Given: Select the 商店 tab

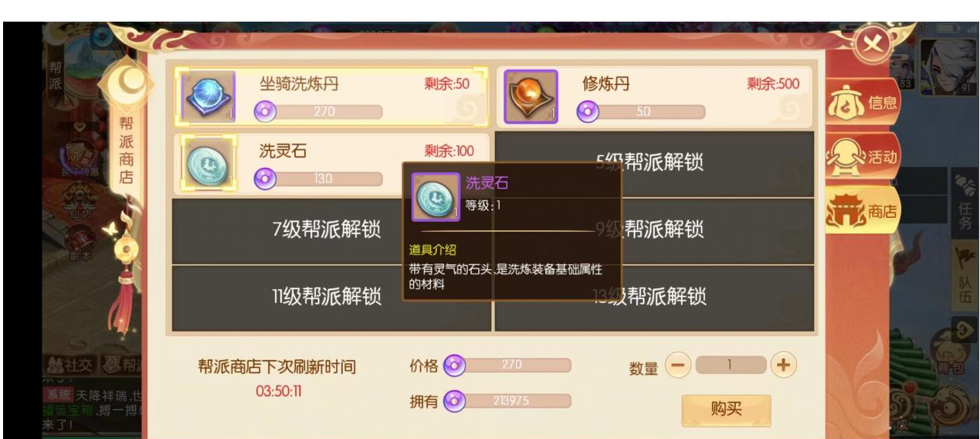Looking at the screenshot, I should 863,211.
